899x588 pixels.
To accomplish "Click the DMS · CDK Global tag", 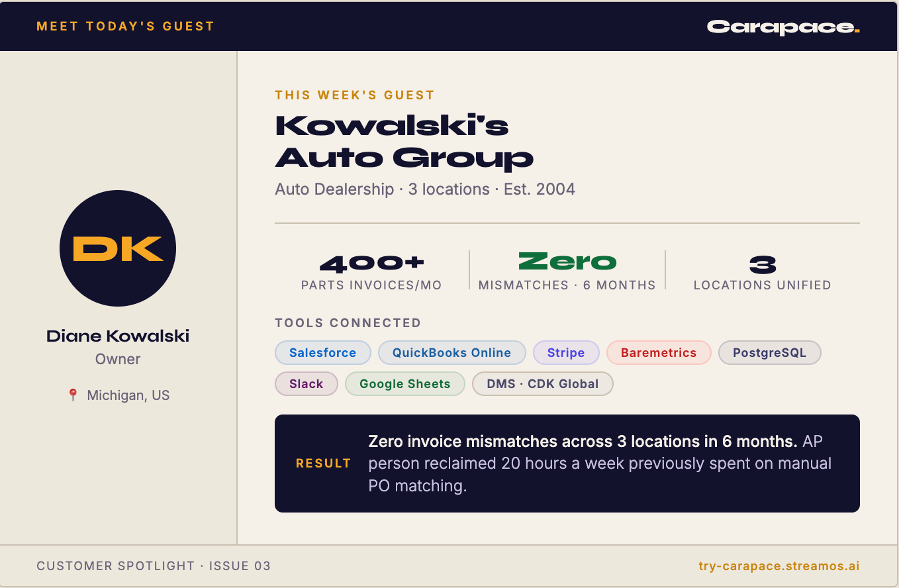I will 543,384.
